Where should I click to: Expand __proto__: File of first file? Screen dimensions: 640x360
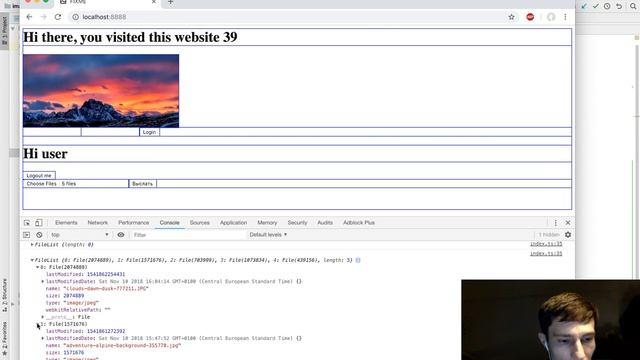point(43,317)
